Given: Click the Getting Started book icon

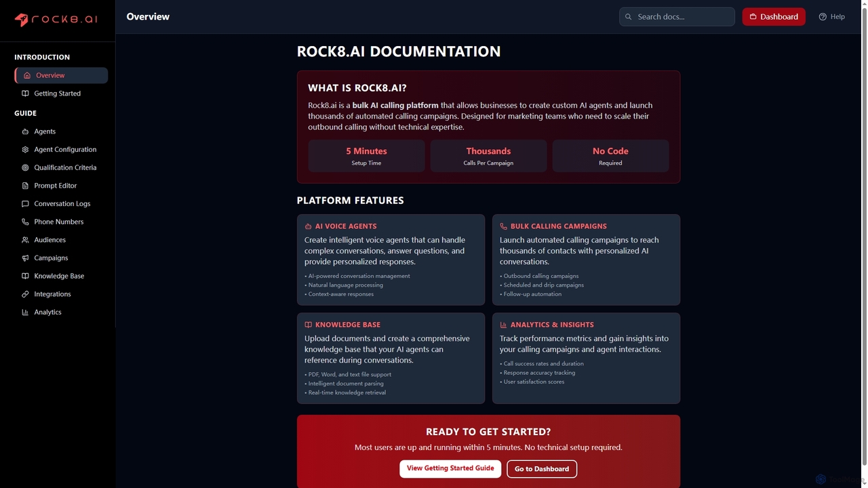Looking at the screenshot, I should (25, 94).
